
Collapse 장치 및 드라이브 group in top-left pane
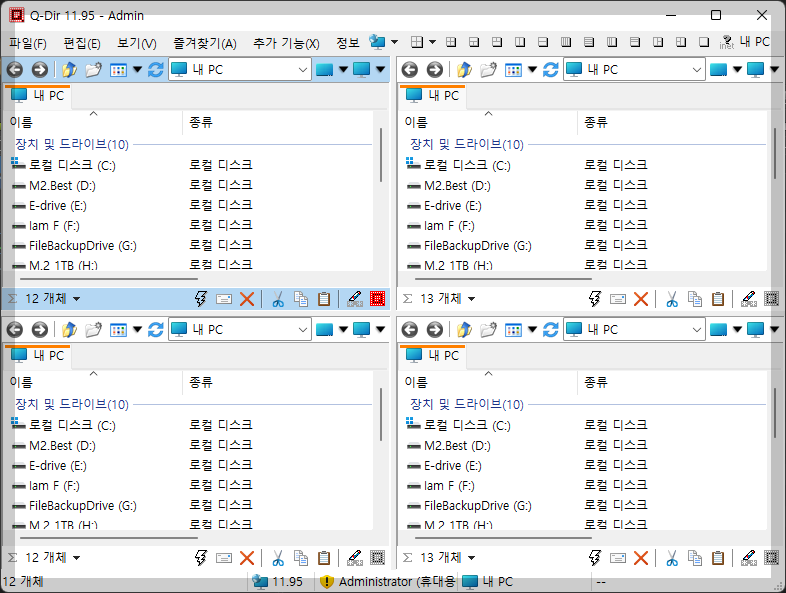[x=72, y=145]
